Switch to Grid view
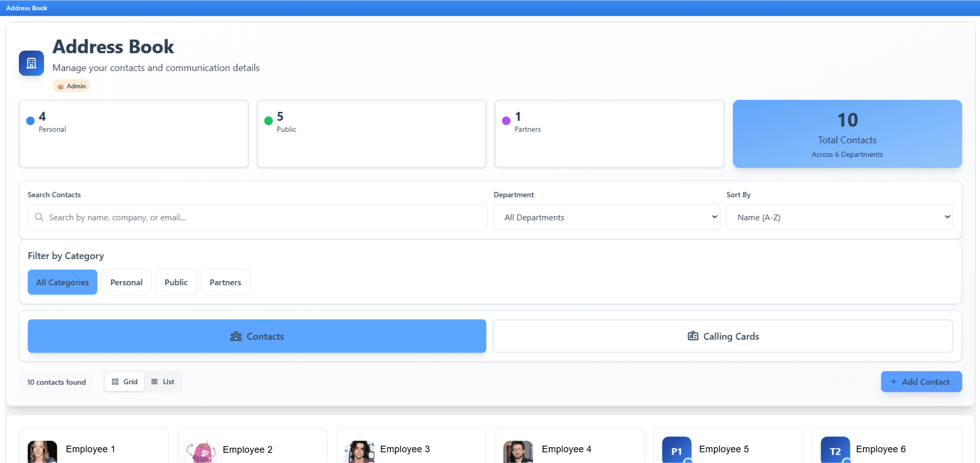This screenshot has height=463, width=980. [125, 382]
